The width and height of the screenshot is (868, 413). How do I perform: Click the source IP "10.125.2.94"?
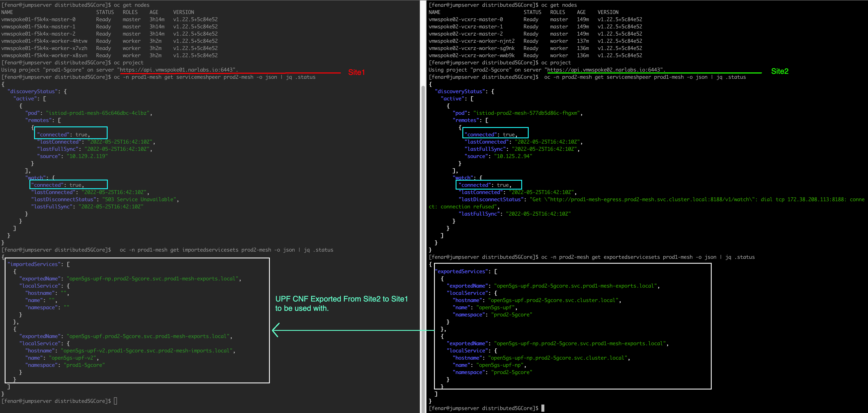coord(513,156)
